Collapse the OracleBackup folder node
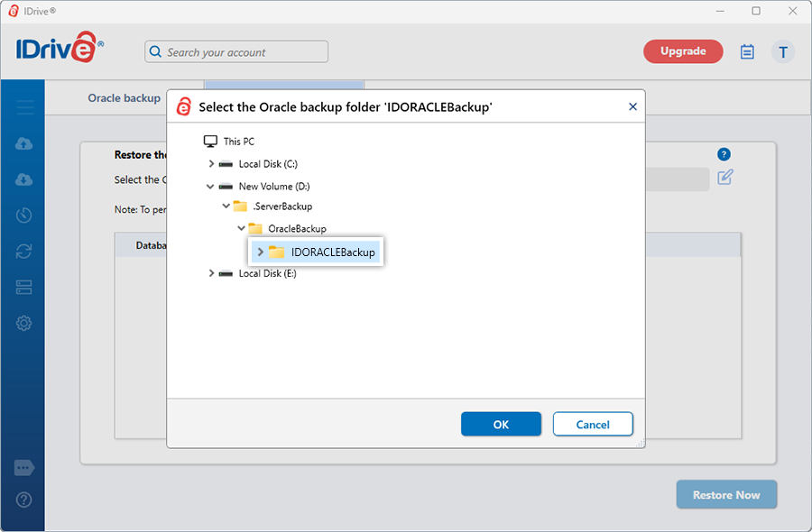This screenshot has width=812, height=532. pyautogui.click(x=241, y=228)
